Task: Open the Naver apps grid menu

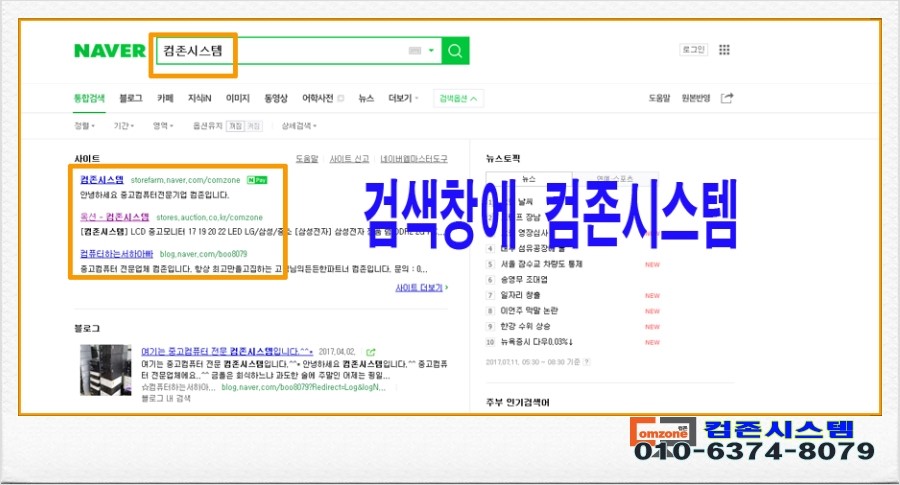Action: point(725,50)
